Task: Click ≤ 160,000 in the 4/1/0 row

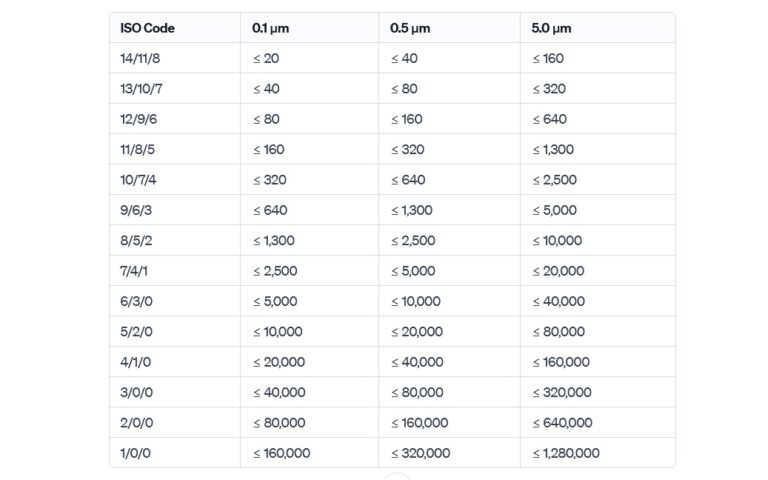Action: (x=561, y=362)
